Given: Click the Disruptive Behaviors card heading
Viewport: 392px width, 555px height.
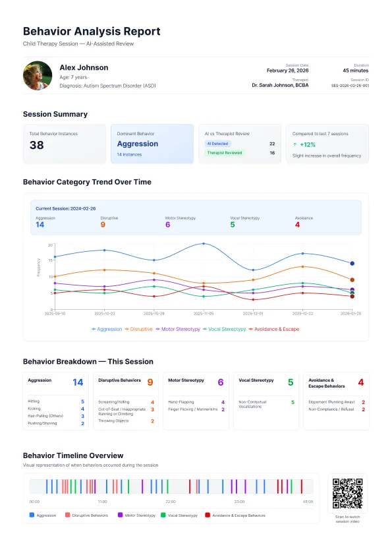Looking at the screenshot, I should click(x=120, y=380).
